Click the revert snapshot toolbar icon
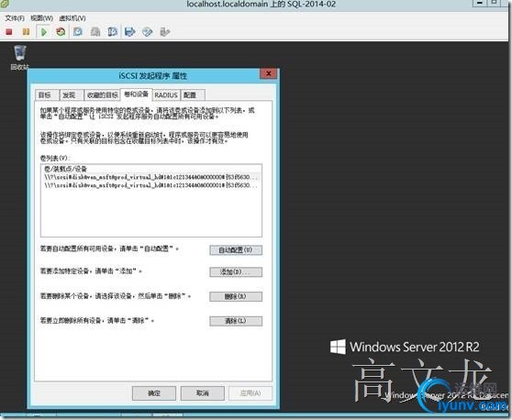The height and width of the screenshot is (420, 512). pos(95,32)
